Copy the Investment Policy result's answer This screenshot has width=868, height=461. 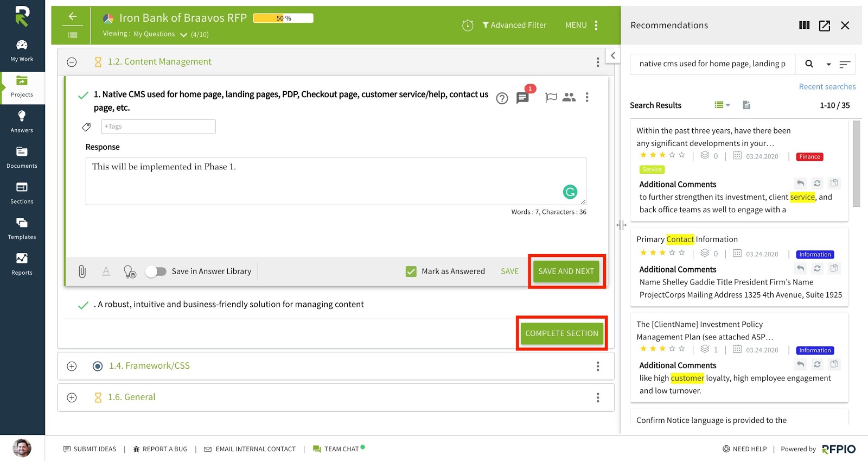834,364
